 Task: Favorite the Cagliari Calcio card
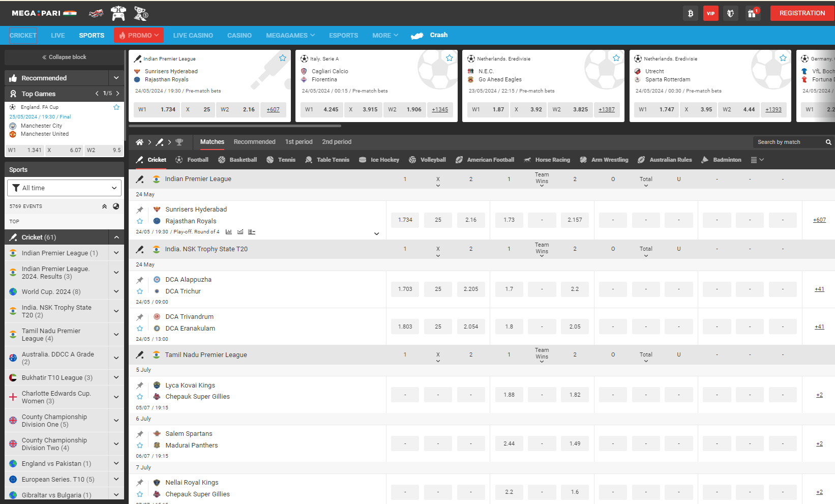click(x=450, y=58)
